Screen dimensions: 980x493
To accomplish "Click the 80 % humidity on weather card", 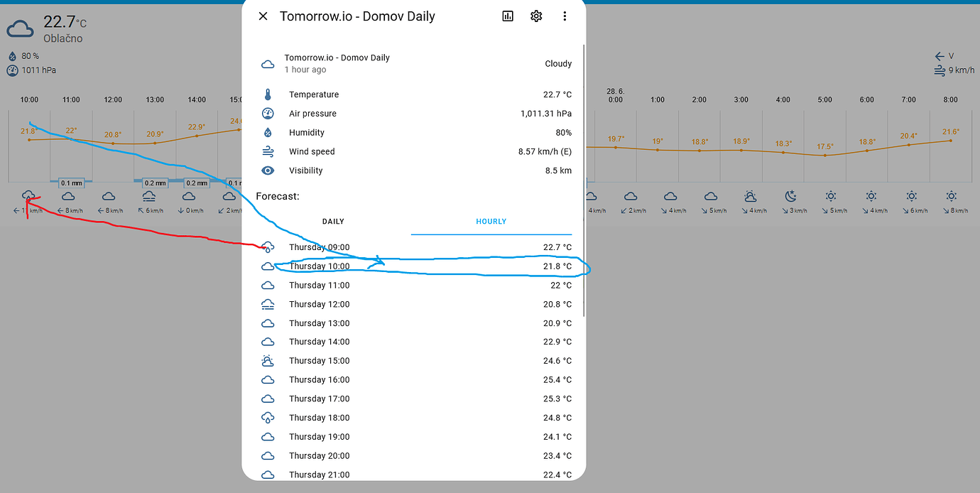I will click(x=30, y=56).
